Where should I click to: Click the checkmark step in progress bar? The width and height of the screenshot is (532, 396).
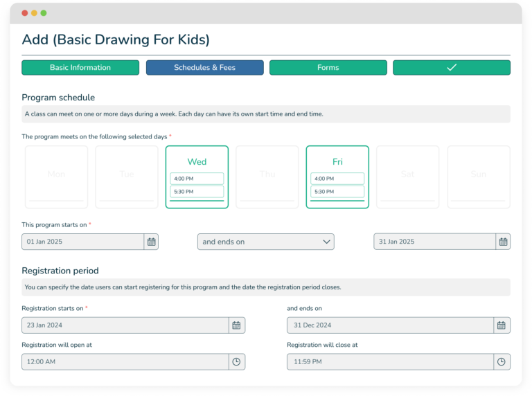[452, 68]
